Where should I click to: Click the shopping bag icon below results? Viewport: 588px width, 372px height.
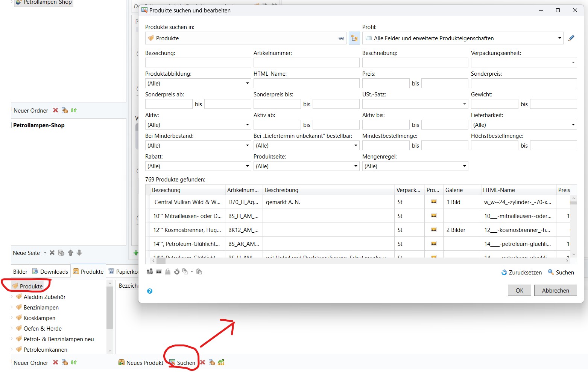[168, 271]
